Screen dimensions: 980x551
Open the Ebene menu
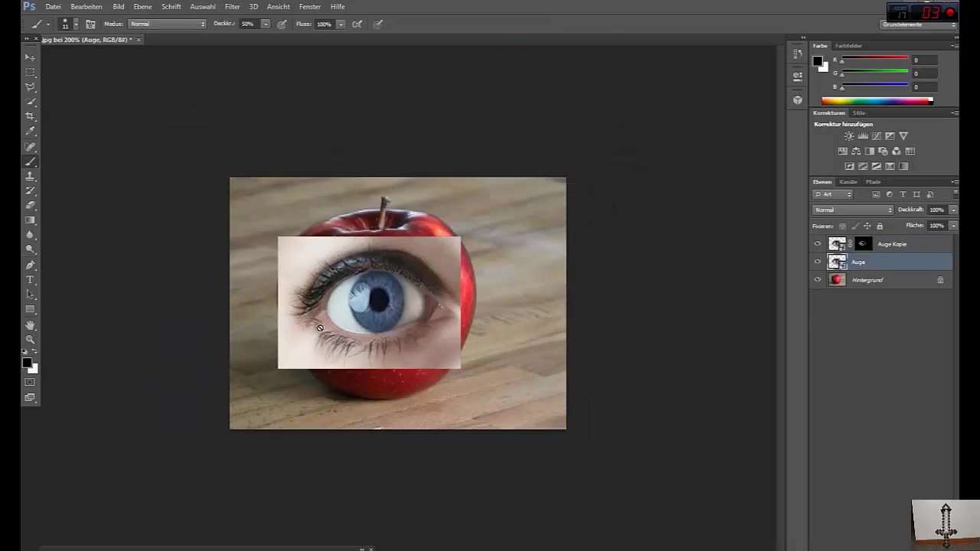pyautogui.click(x=142, y=7)
